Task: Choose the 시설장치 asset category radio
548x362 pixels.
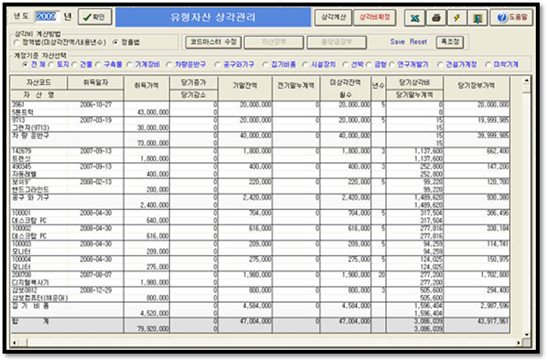Action: [x=305, y=65]
